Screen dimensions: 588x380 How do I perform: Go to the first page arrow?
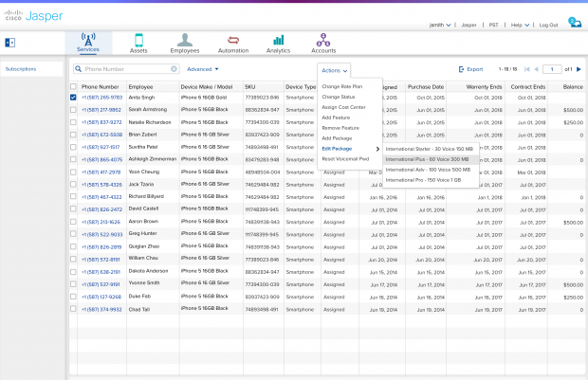point(527,69)
